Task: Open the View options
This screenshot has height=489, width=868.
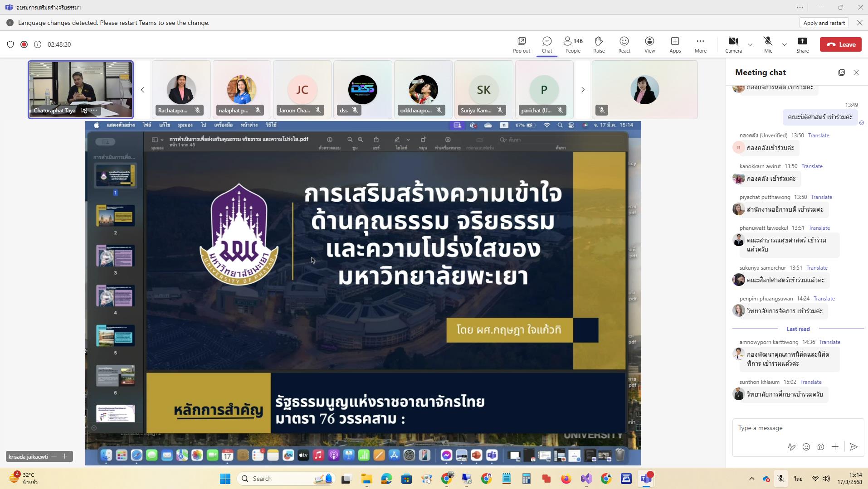Action: click(650, 44)
